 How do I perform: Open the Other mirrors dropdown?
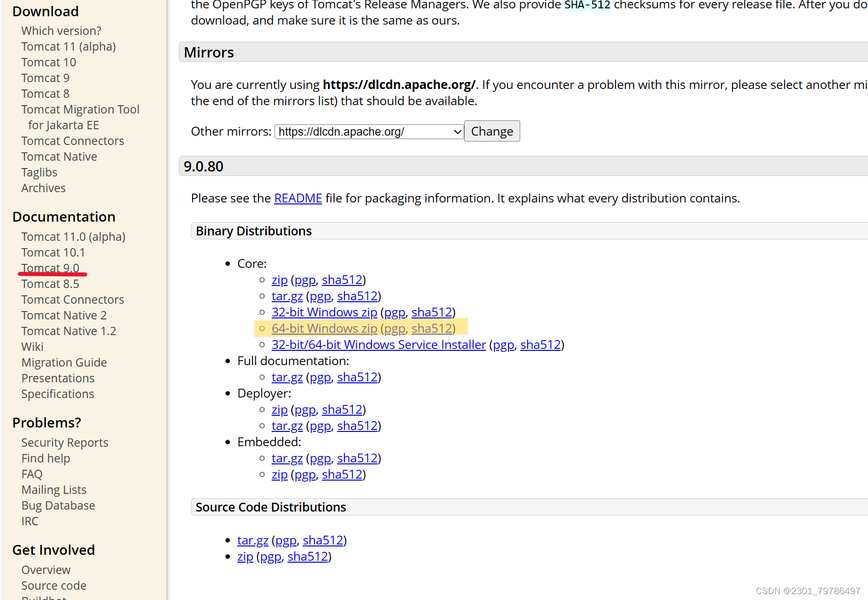point(369,132)
